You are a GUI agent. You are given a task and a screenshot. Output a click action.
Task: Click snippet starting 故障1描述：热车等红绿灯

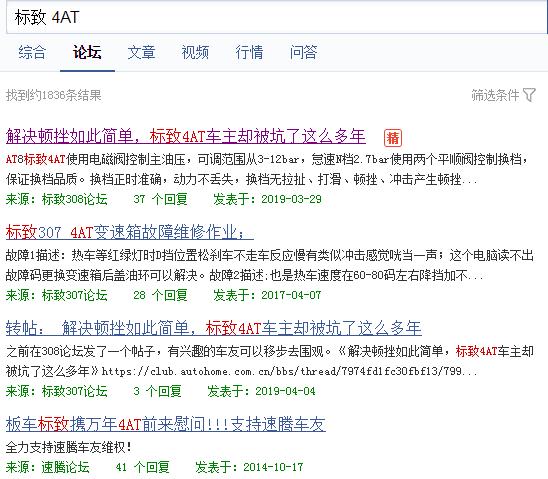pos(269,266)
